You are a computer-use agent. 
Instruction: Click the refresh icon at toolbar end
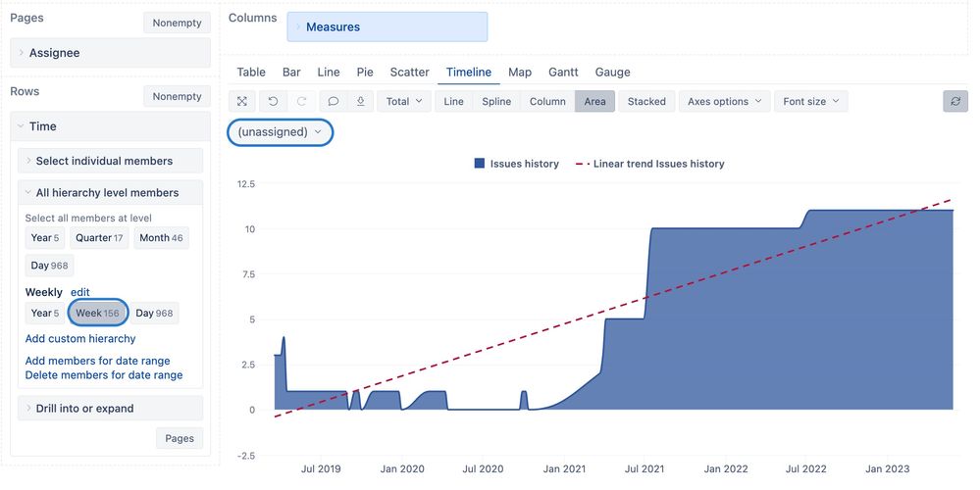(955, 101)
